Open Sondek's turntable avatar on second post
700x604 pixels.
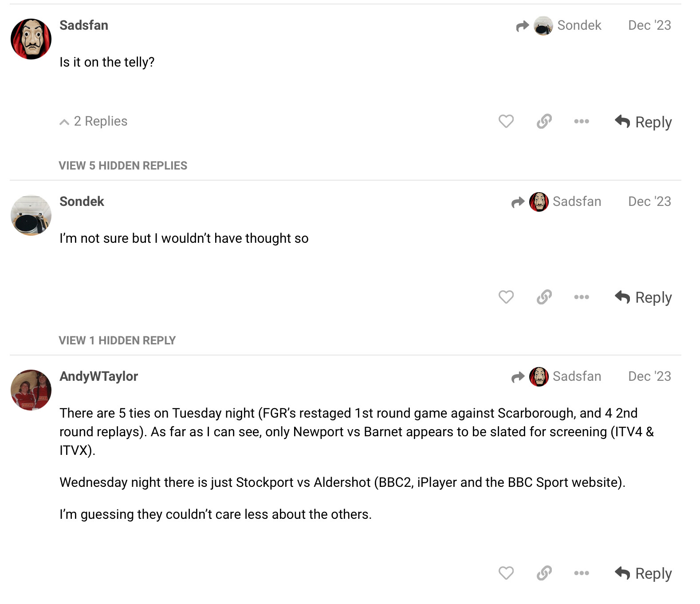[x=31, y=215]
